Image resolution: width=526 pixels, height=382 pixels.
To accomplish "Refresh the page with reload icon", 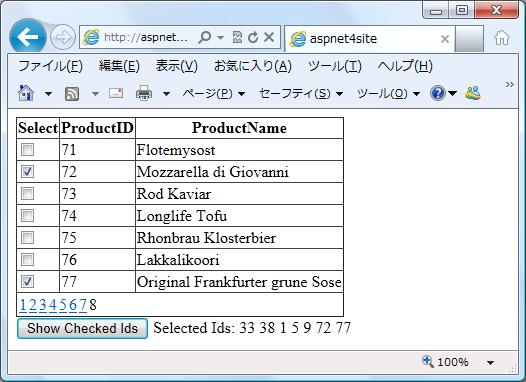I will coord(253,37).
